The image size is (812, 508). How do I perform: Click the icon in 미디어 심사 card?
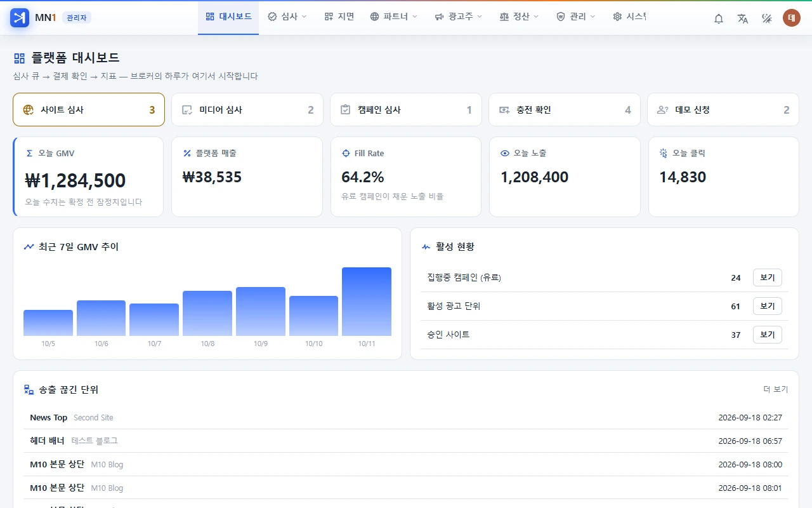point(187,110)
